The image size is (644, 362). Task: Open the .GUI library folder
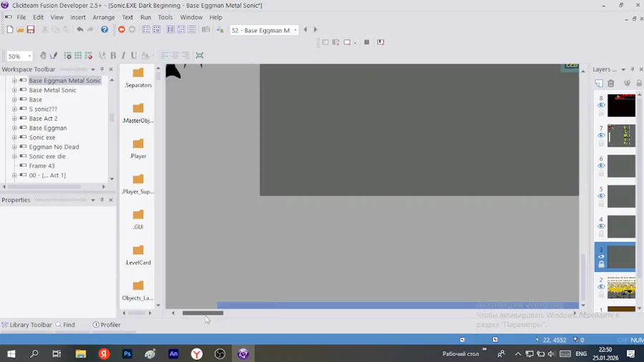138,219
